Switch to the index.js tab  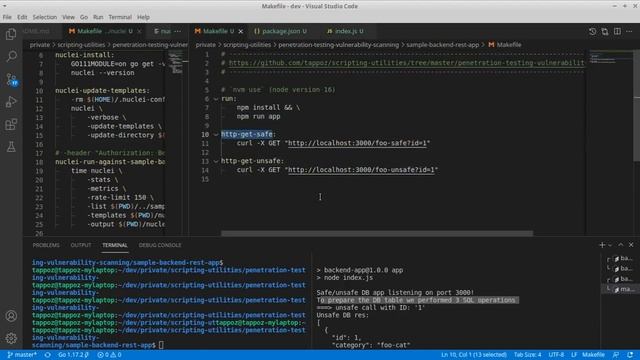(x=346, y=31)
